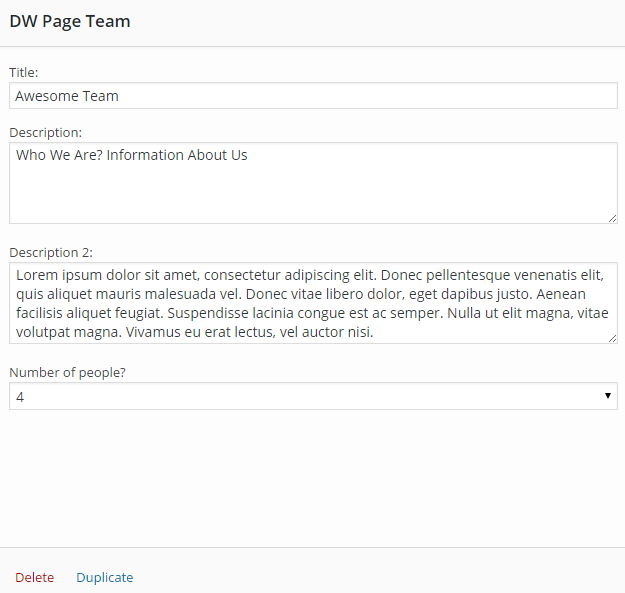Click the Delete link
Image resolution: width=625 pixels, height=593 pixels.
(x=35, y=577)
